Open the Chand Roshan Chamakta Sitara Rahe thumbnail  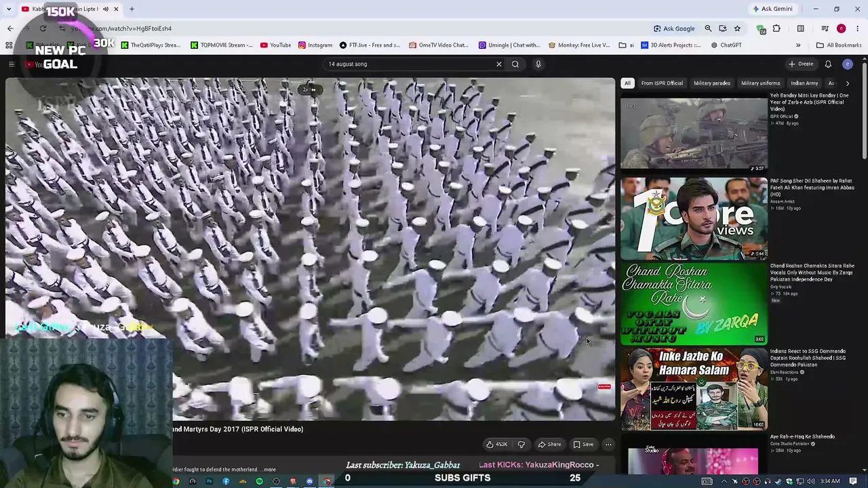[694, 304]
